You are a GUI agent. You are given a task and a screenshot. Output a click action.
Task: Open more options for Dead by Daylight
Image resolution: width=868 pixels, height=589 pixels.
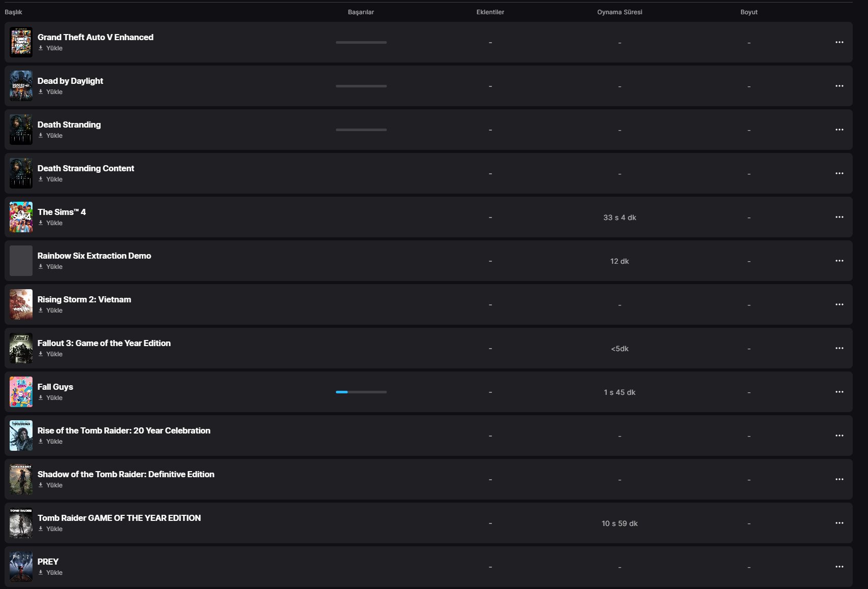click(839, 86)
